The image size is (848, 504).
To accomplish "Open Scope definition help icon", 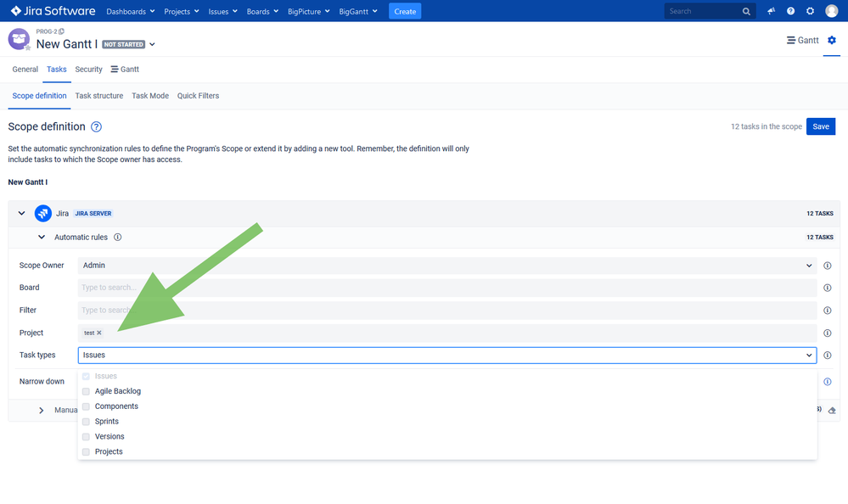I will point(96,126).
